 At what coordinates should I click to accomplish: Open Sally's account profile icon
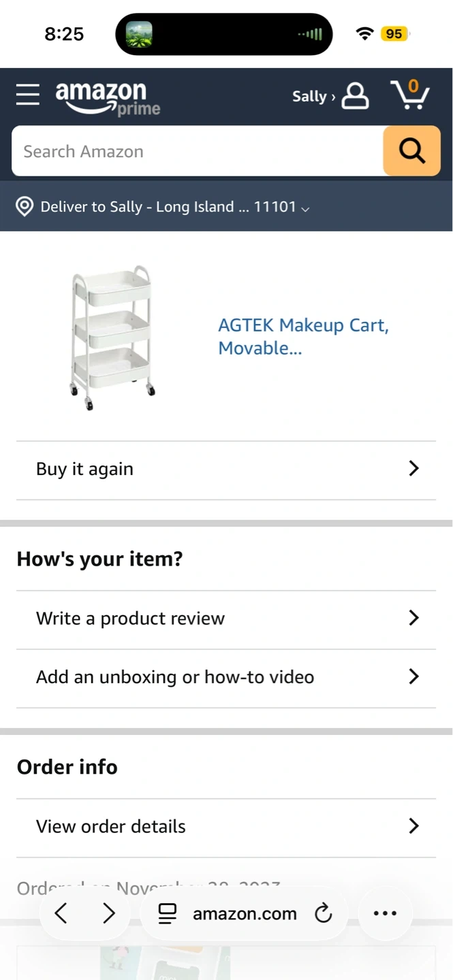click(x=355, y=96)
